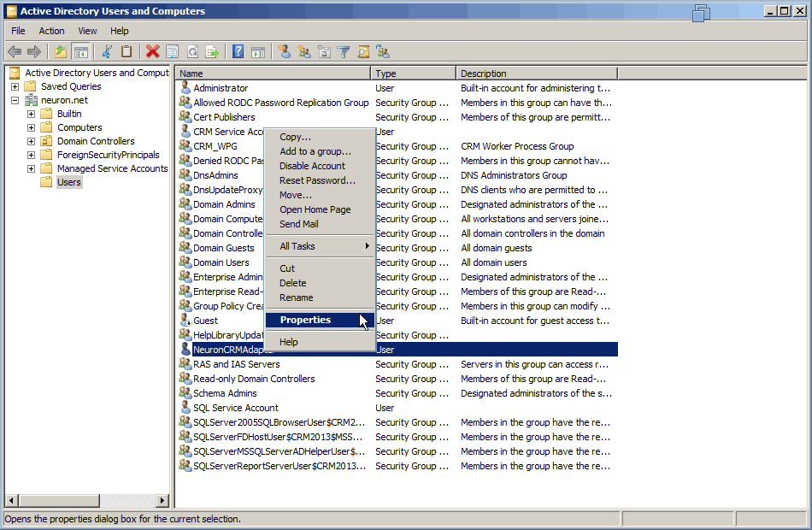Image resolution: width=812 pixels, height=530 pixels.
Task: Toggle the Show/Hide Console Tree icon
Action: 81,52
